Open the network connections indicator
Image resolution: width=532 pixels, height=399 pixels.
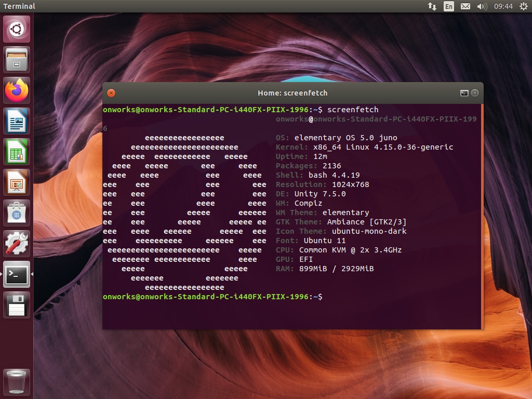(x=432, y=6)
